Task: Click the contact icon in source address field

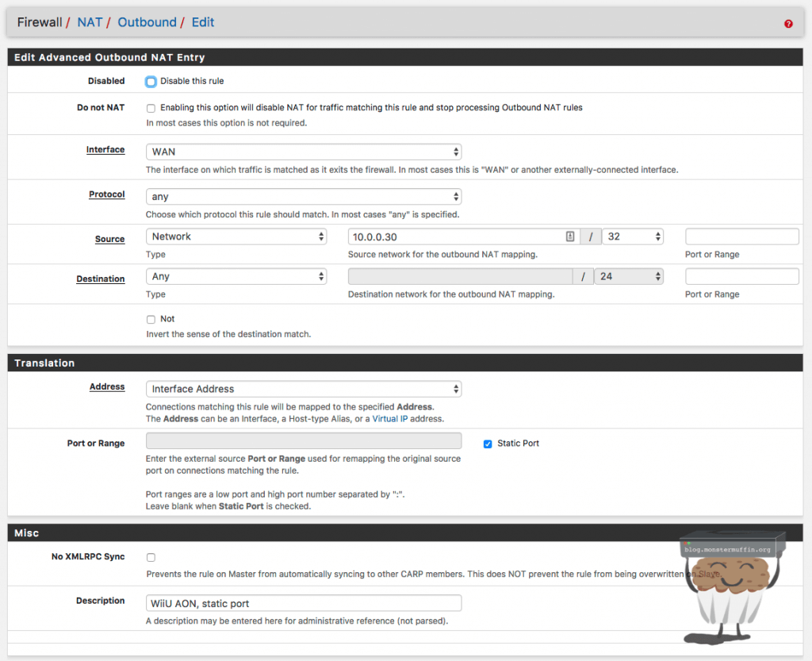Action: [569, 236]
